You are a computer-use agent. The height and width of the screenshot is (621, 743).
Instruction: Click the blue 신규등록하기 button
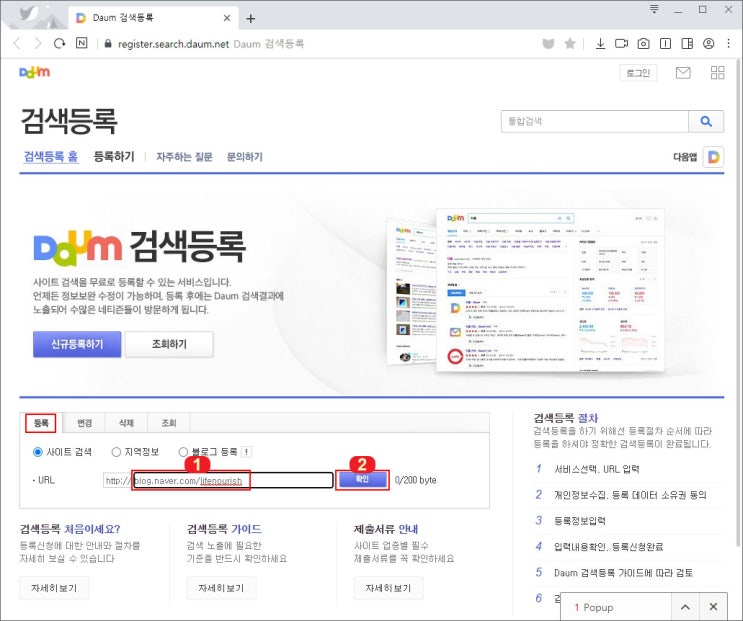point(77,344)
